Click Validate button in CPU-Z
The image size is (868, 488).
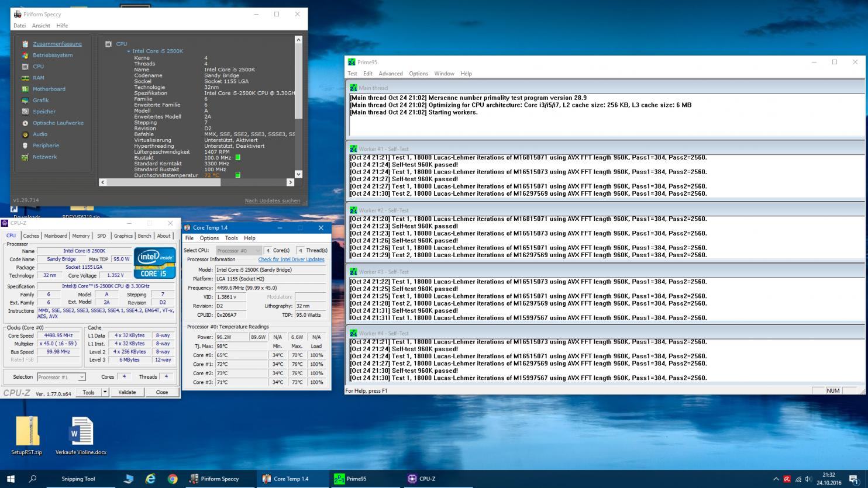coord(127,392)
